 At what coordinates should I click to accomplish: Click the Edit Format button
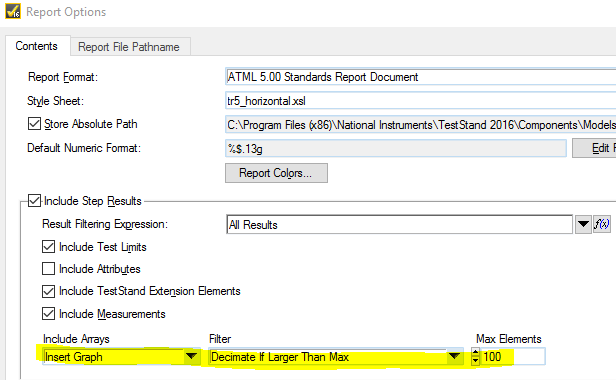[x=594, y=148]
